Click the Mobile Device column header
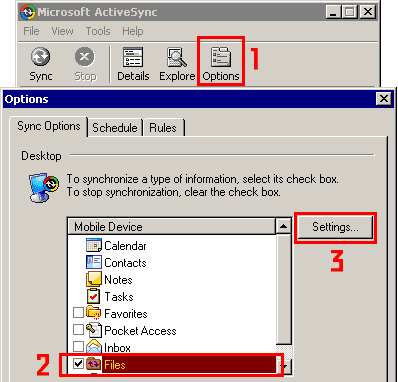Screen dimensions: 398x382 [x=172, y=227]
